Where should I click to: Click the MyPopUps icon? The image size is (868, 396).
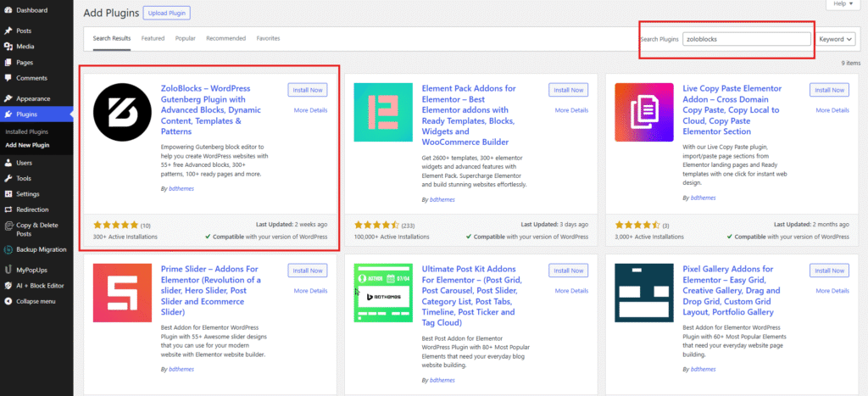coord(8,270)
